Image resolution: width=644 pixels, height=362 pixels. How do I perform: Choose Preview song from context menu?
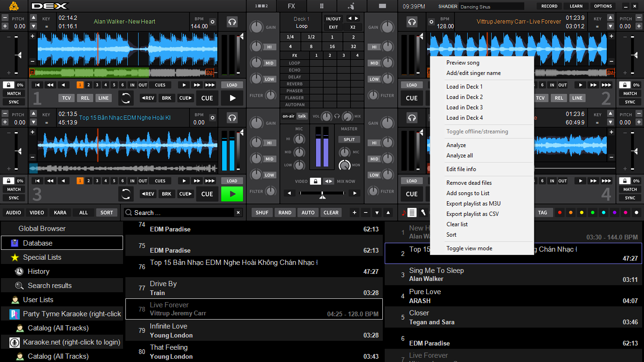(x=463, y=63)
